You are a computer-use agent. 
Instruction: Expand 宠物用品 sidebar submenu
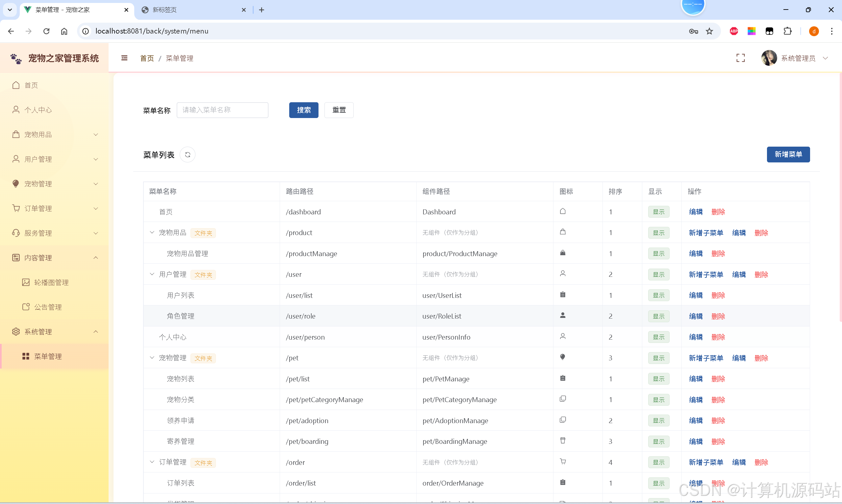point(96,135)
